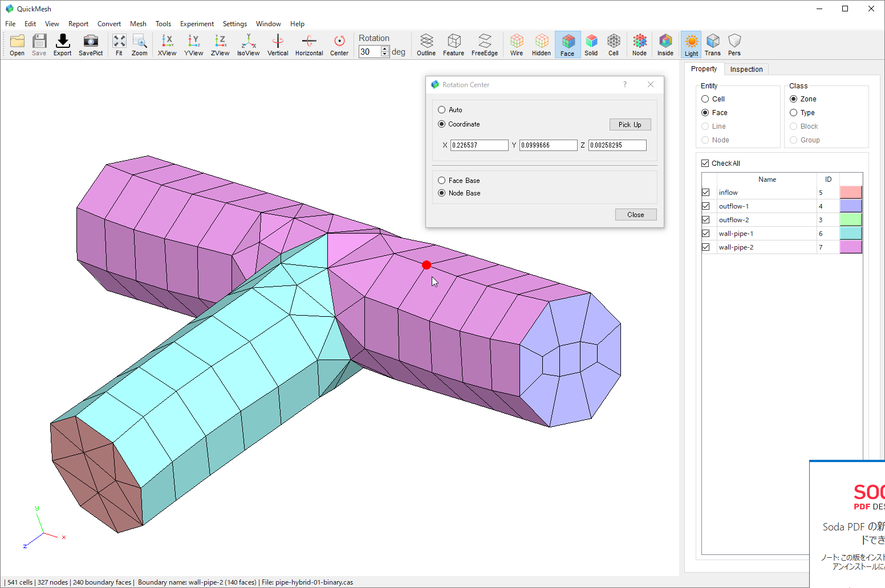Click the Export toolbar icon
This screenshot has height=588, width=885.
(x=62, y=44)
